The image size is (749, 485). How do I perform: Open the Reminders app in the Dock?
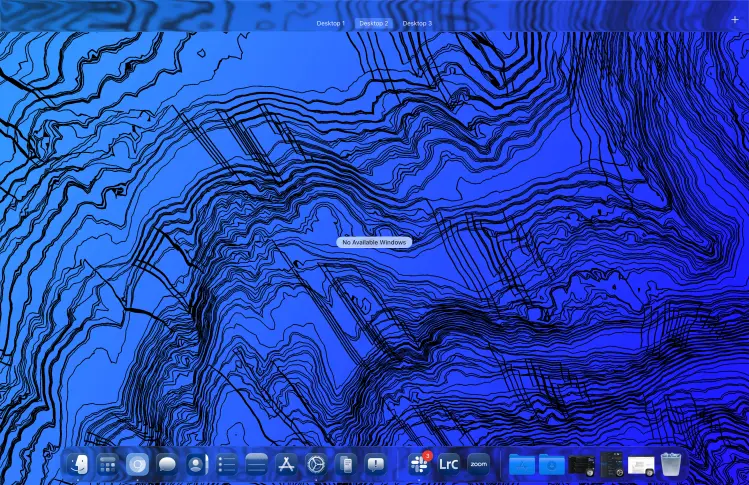[x=227, y=464]
